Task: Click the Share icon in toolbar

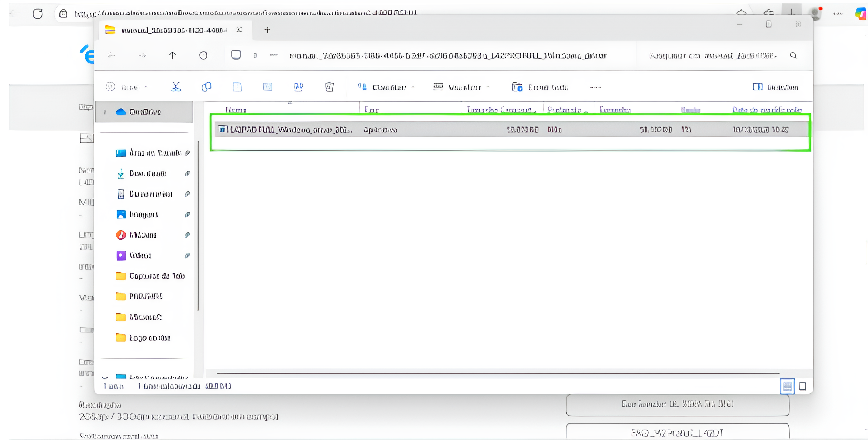Action: 298,87
